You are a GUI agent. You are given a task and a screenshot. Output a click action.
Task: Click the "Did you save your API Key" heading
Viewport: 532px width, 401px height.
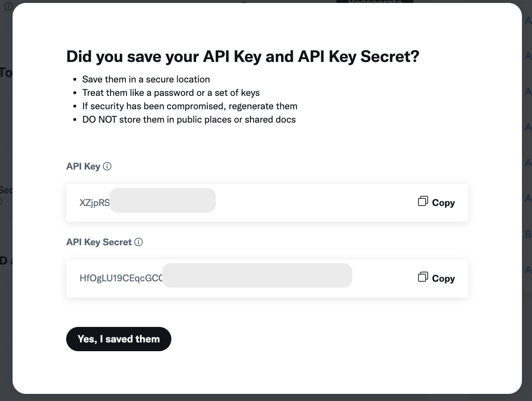[x=243, y=57]
